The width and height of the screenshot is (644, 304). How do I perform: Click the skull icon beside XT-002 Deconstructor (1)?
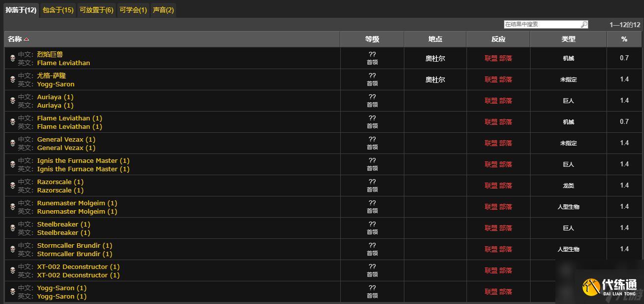(13, 270)
